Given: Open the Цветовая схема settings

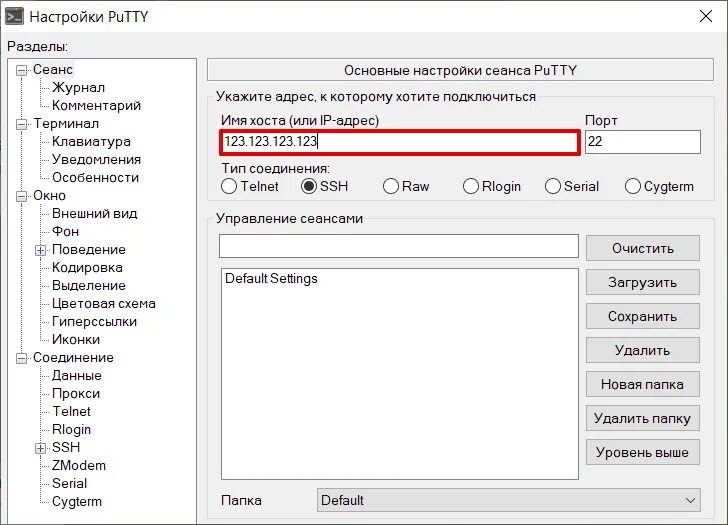Looking at the screenshot, I should [x=104, y=304].
